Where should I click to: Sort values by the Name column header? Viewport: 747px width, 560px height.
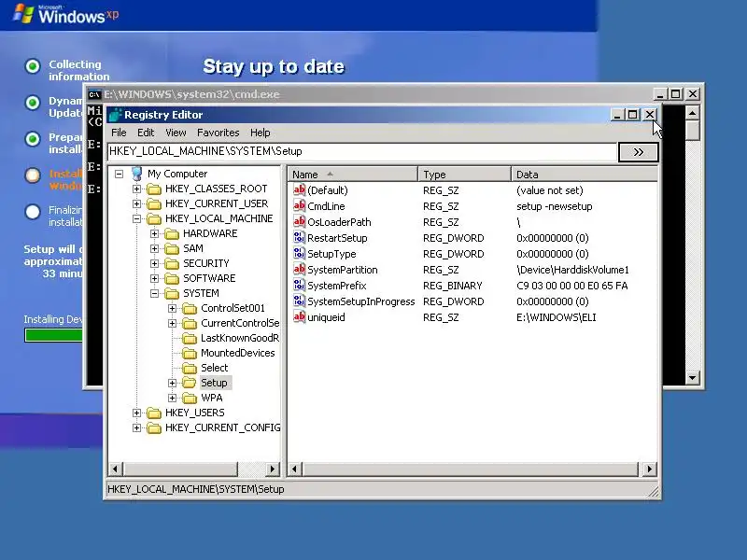(x=353, y=175)
